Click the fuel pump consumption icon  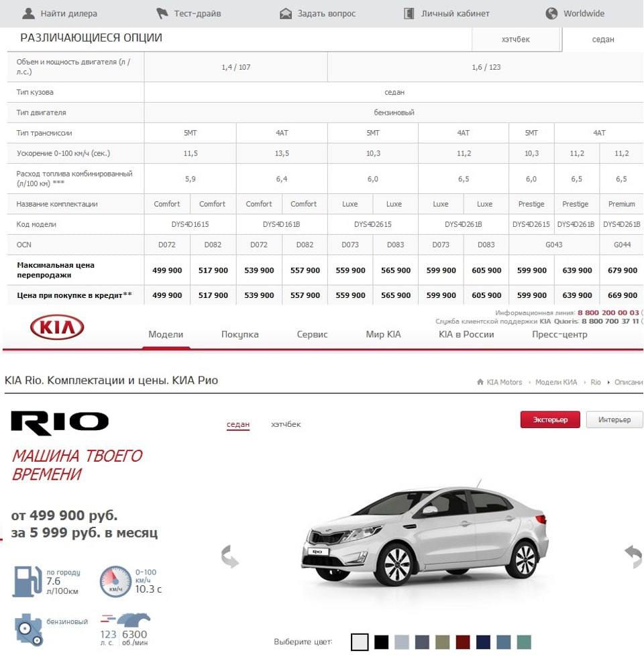[28, 581]
